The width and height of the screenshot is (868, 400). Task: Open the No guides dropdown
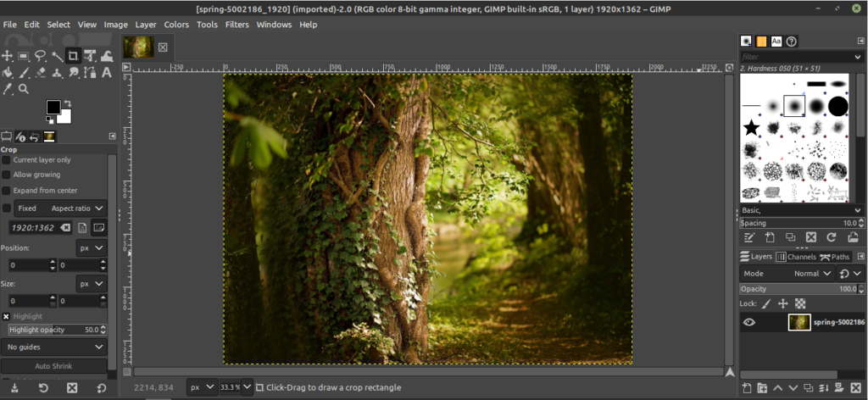coord(54,347)
